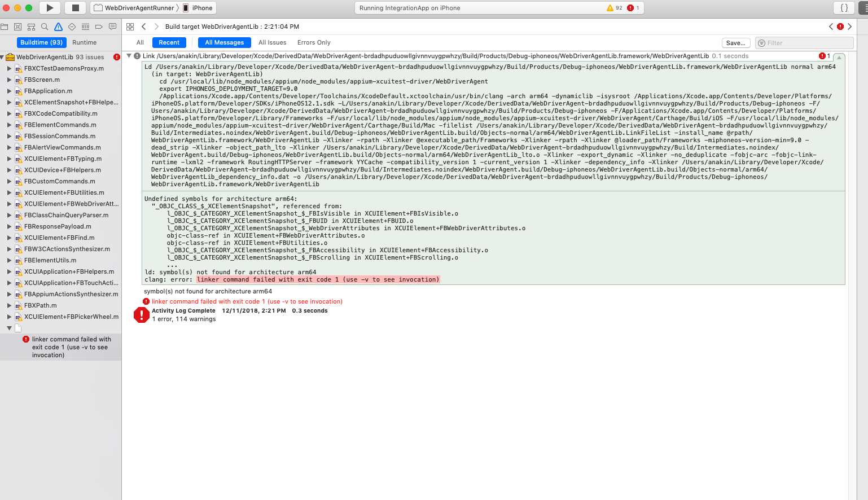Image resolution: width=868 pixels, height=500 pixels.
Task: Select the Buildtime (93) tab
Action: pos(42,42)
